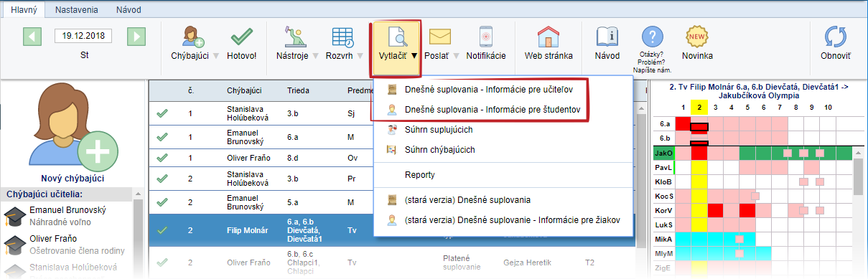Image resolution: width=868 pixels, height=279 pixels.
Task: Click the Hotovo! green checkmark
Action: pyautogui.click(x=241, y=37)
